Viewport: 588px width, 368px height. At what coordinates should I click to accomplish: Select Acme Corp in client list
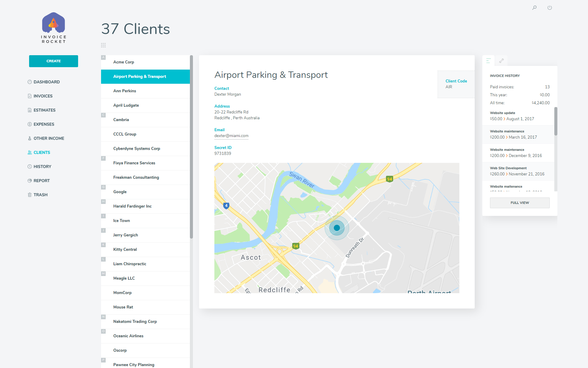[x=124, y=62]
